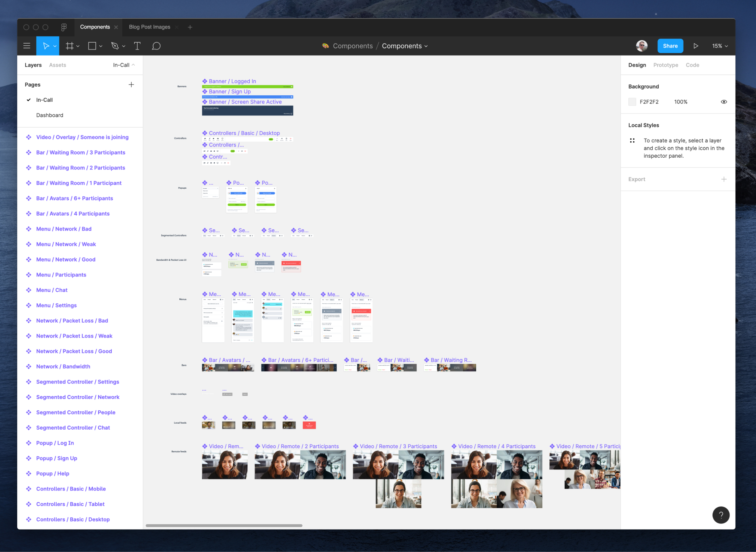Select the Text tool
The image size is (756, 552).
tap(137, 45)
